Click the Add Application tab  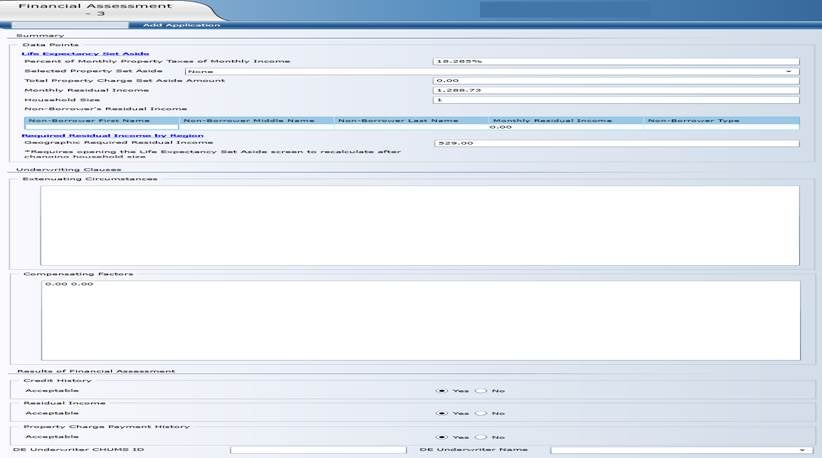pyautogui.click(x=180, y=25)
